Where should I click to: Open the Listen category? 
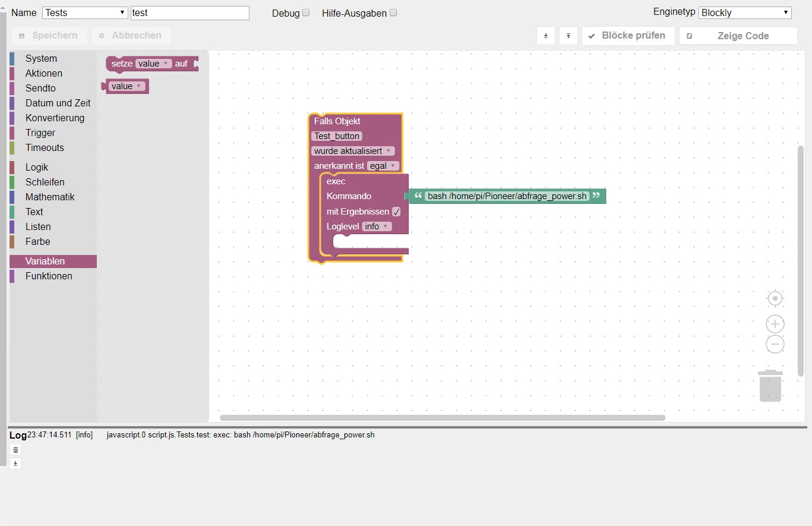click(53, 226)
